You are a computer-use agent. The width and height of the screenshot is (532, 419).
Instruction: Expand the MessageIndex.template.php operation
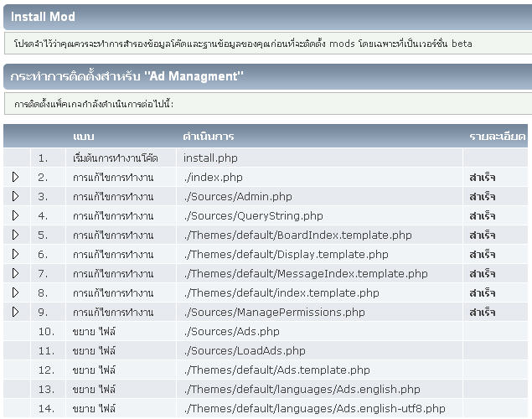tap(15, 273)
